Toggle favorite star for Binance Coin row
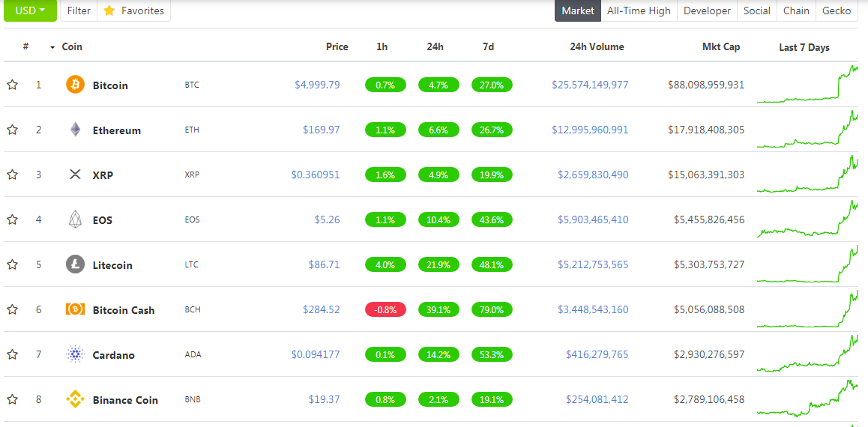The height and width of the screenshot is (427, 868). click(12, 399)
